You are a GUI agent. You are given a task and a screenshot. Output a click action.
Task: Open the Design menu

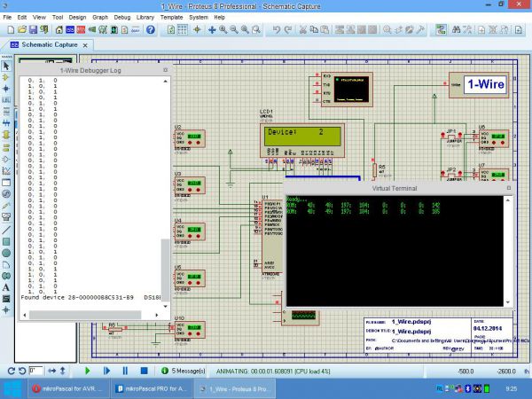tap(77, 18)
